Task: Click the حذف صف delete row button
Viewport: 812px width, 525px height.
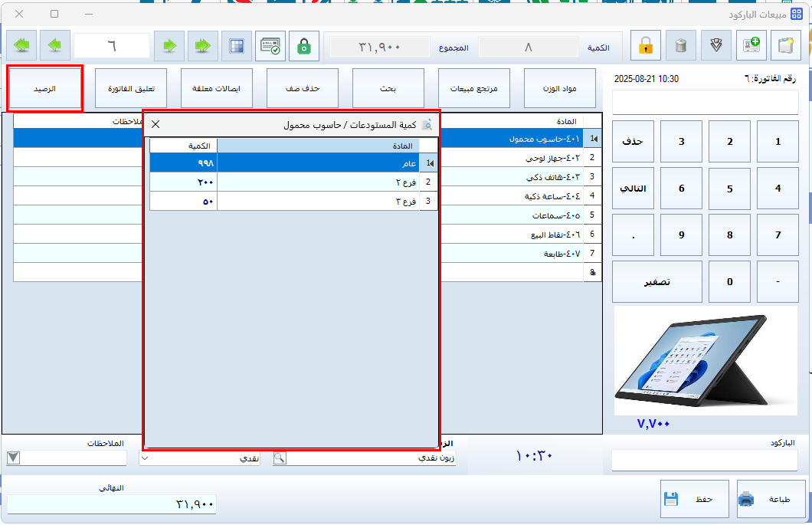Action: (303, 89)
